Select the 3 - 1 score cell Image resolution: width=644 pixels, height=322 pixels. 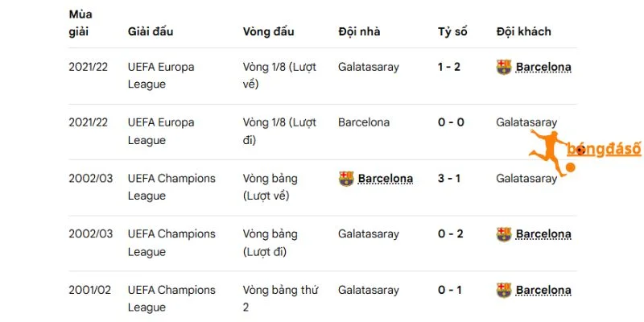click(449, 179)
